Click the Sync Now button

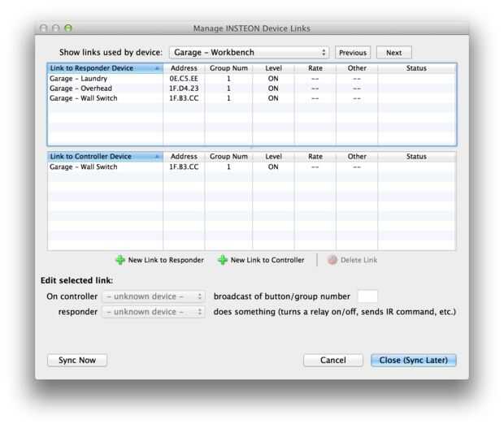click(x=77, y=361)
